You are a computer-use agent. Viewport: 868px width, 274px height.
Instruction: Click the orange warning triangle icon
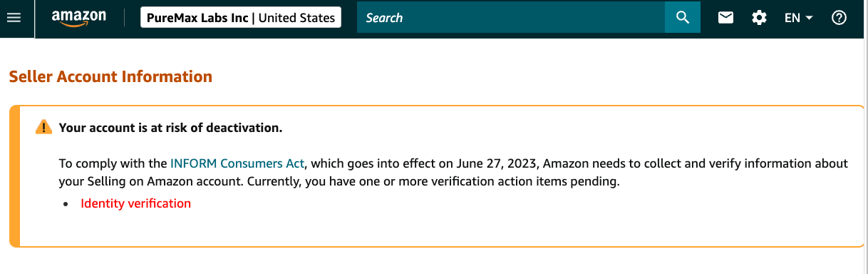(43, 127)
